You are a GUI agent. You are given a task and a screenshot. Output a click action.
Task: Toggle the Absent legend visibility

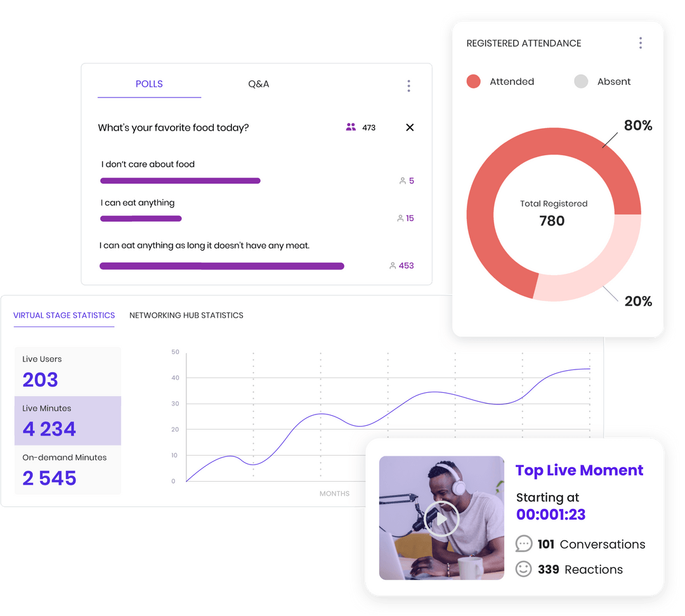click(603, 81)
